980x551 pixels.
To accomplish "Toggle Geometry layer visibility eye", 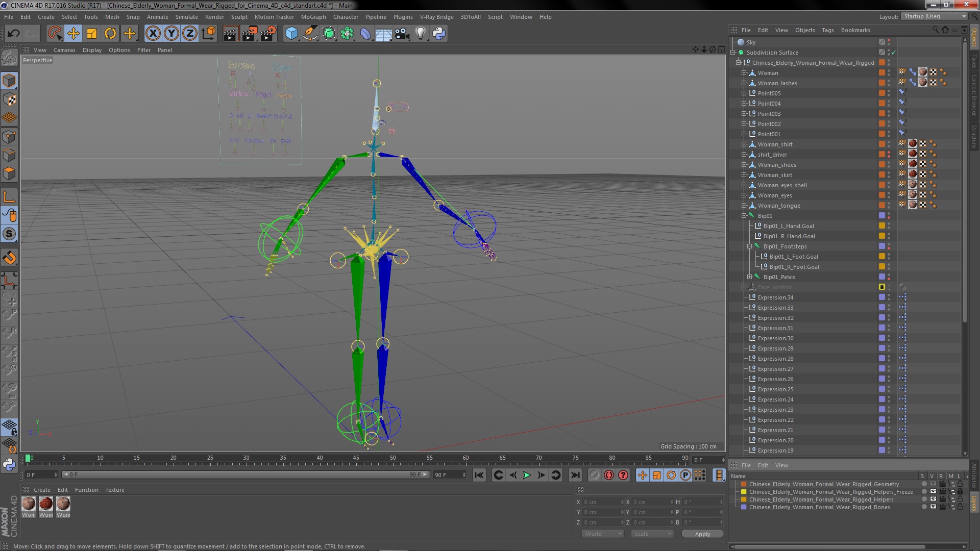I will click(x=933, y=484).
